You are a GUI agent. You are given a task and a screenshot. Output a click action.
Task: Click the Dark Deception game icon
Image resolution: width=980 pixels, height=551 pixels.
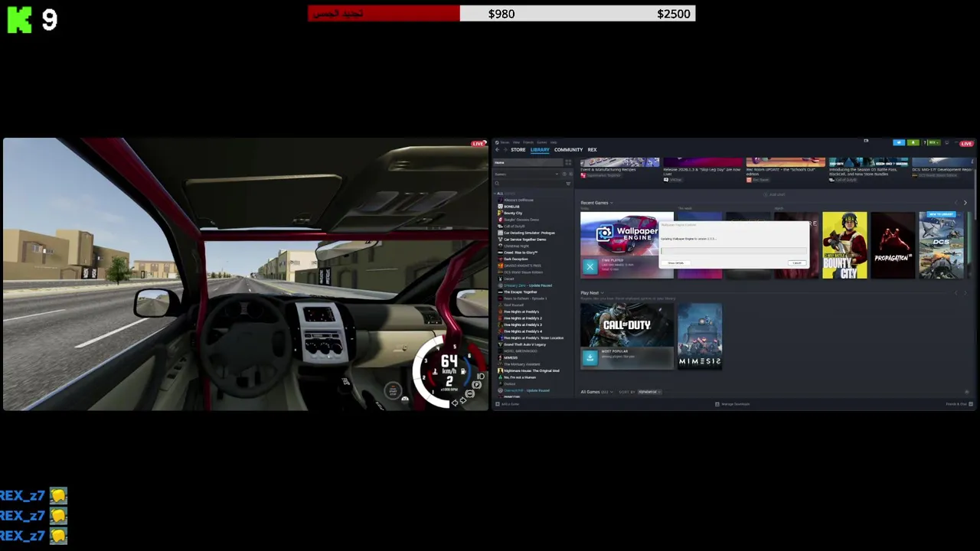[500, 259]
